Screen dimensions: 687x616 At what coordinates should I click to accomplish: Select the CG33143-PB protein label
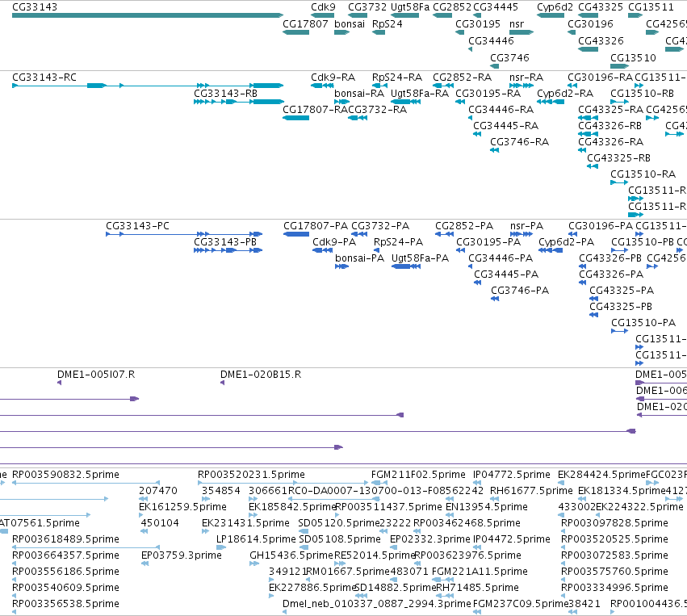[225, 242]
